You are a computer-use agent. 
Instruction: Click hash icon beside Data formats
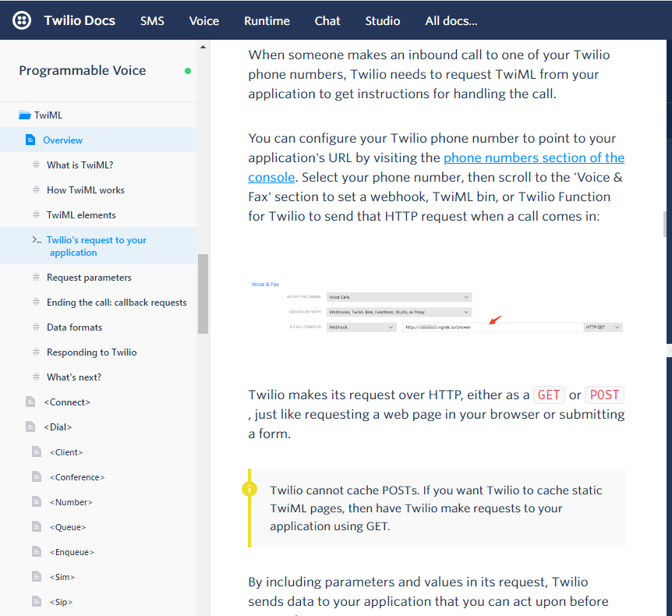click(37, 327)
